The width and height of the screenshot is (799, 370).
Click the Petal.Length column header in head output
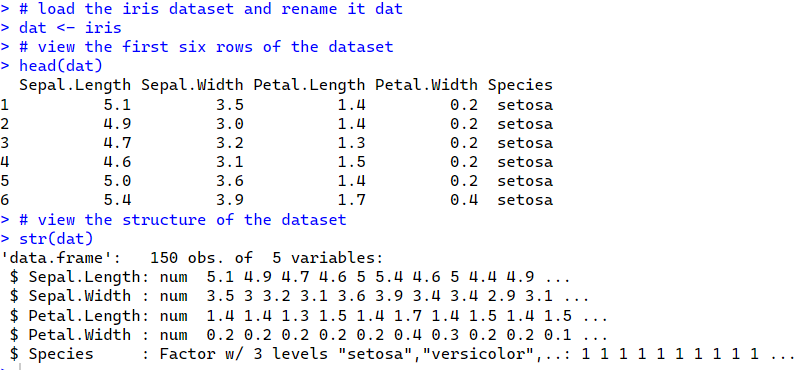coord(309,85)
